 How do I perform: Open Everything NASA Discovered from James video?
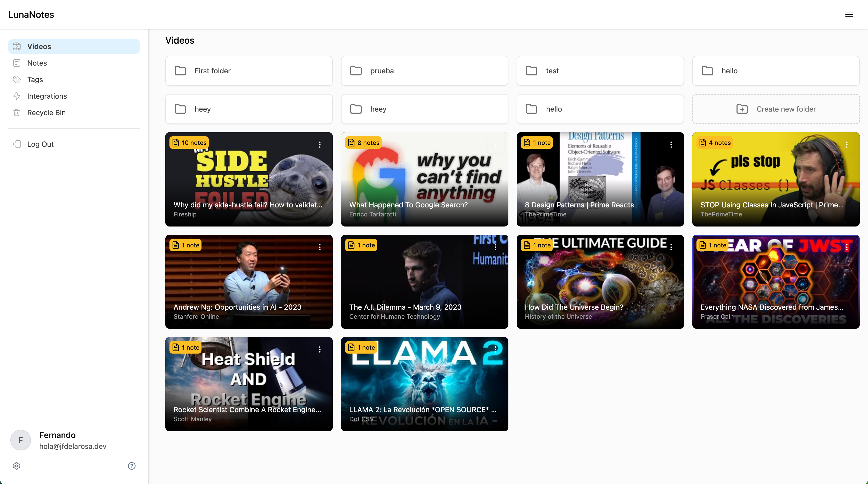coord(776,282)
